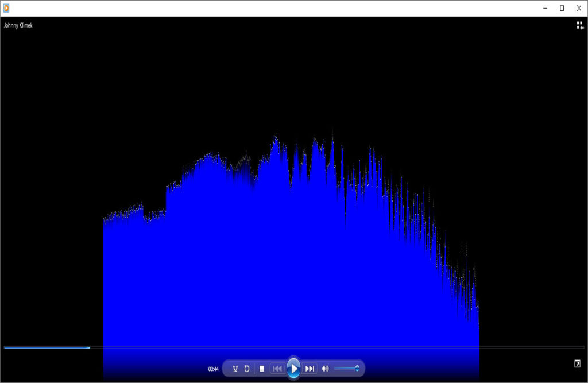Mute the audio with the speaker icon
This screenshot has height=383, width=588.
[326, 369]
